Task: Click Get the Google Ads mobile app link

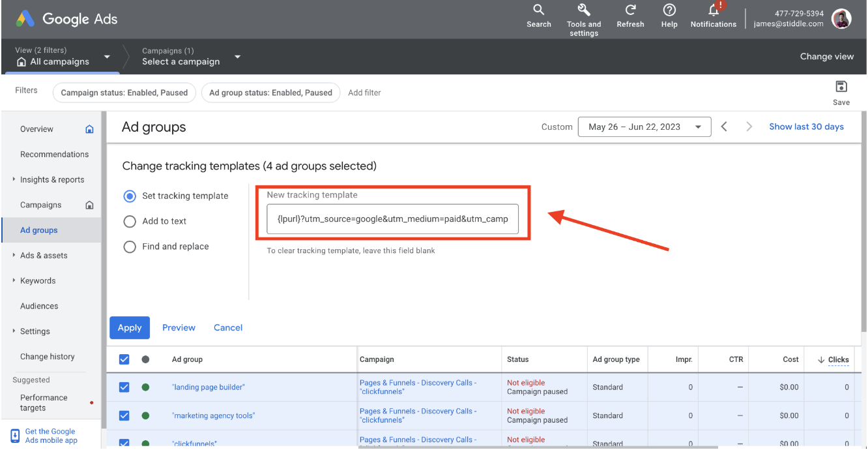Action: (x=50, y=436)
